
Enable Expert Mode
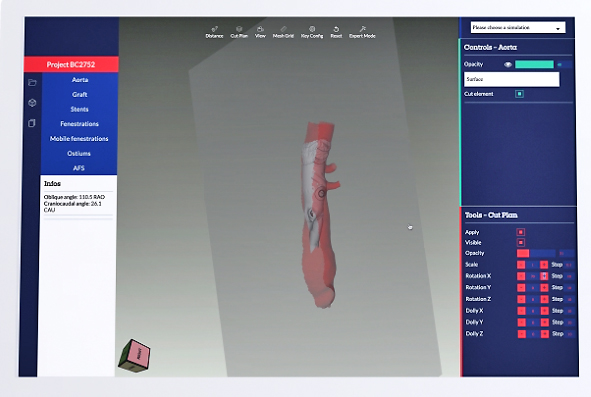[x=362, y=32]
